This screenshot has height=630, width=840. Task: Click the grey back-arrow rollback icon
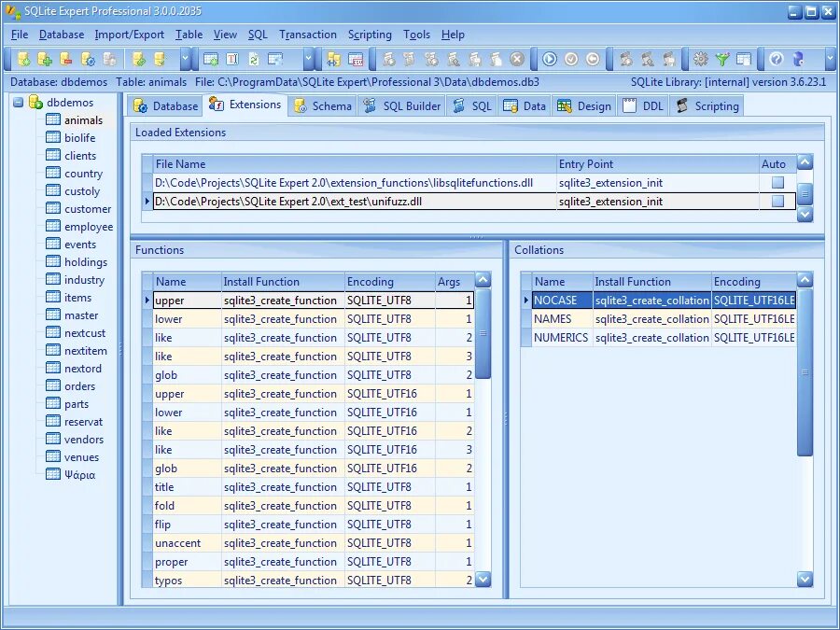pos(593,59)
